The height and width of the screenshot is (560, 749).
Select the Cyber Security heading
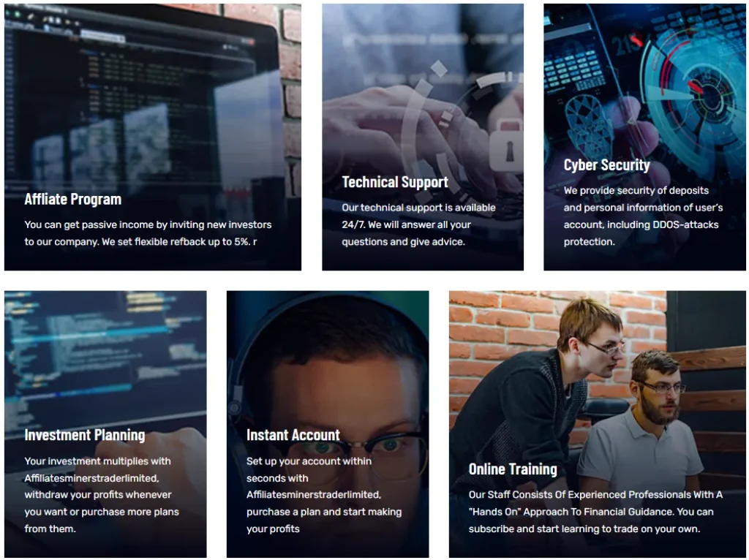pyautogui.click(x=606, y=164)
